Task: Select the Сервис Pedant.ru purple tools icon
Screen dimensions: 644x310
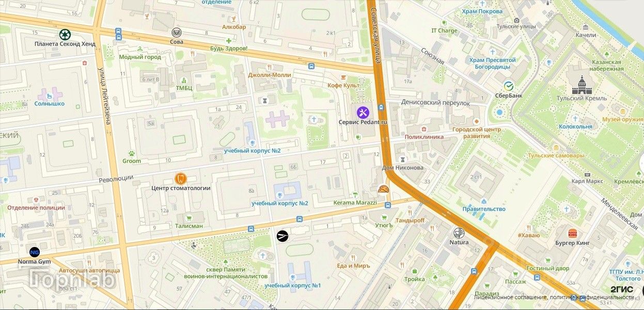Action: pyautogui.click(x=363, y=112)
